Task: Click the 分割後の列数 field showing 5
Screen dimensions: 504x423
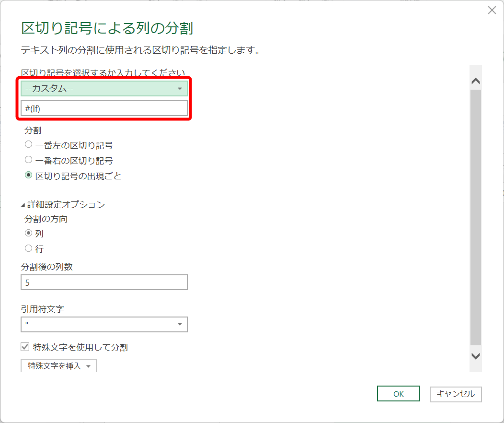Action: (104, 282)
